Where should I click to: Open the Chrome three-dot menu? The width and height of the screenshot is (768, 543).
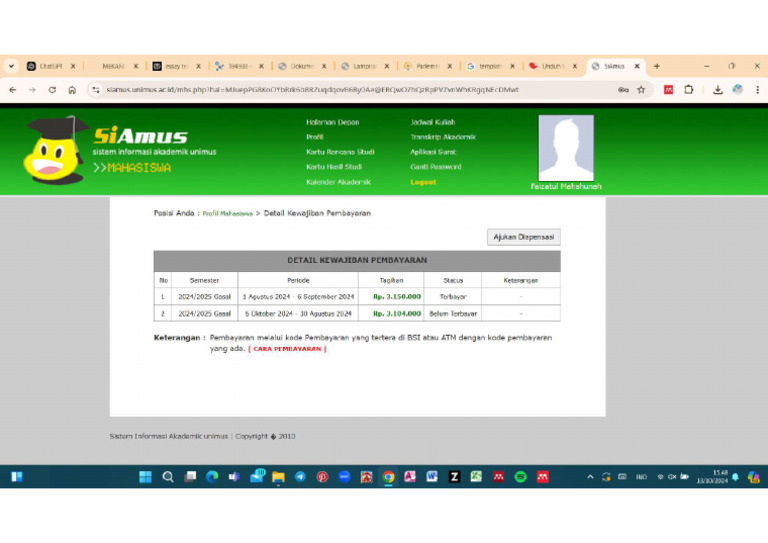point(757,90)
